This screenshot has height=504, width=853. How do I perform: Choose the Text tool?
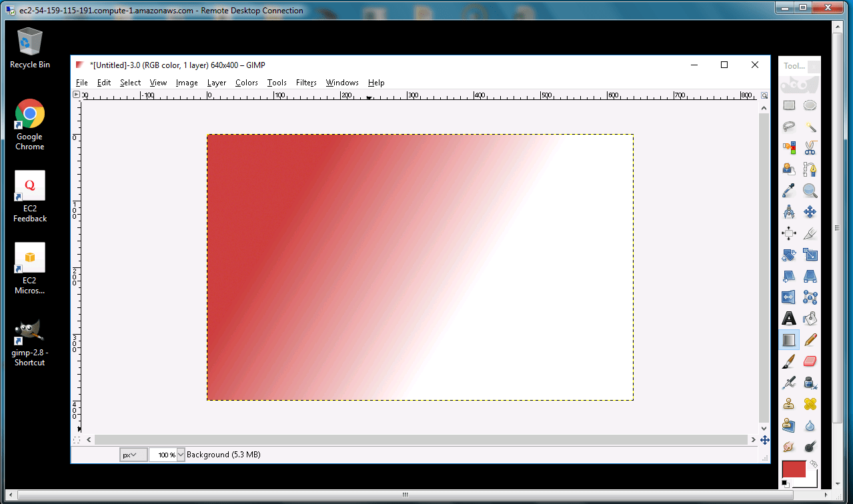[789, 319]
